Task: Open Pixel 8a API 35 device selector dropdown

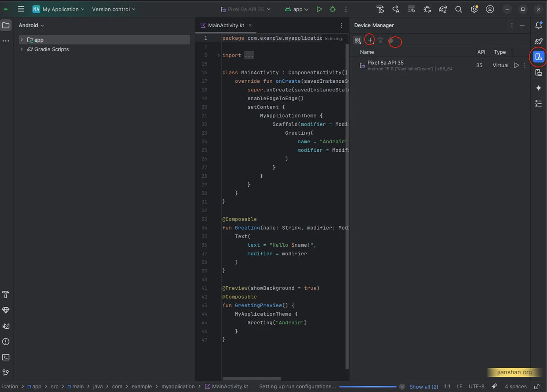Action: [x=246, y=9]
